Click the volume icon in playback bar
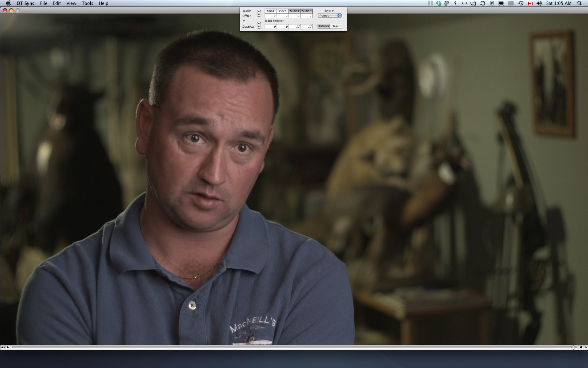Image resolution: width=588 pixels, height=368 pixels. tap(3, 347)
